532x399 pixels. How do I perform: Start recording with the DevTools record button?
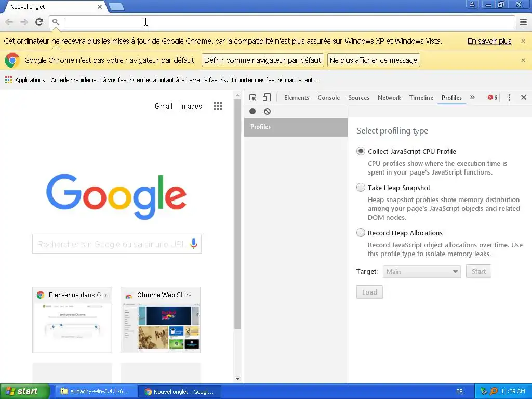pyautogui.click(x=252, y=111)
